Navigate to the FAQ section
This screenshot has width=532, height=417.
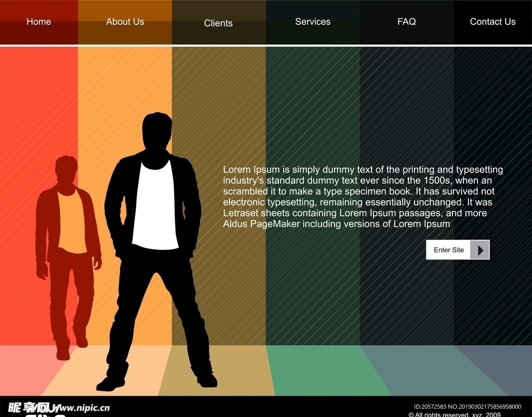pos(406,22)
